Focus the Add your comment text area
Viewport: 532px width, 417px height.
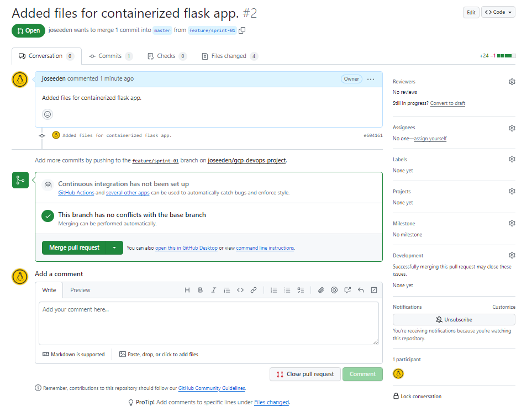point(209,323)
